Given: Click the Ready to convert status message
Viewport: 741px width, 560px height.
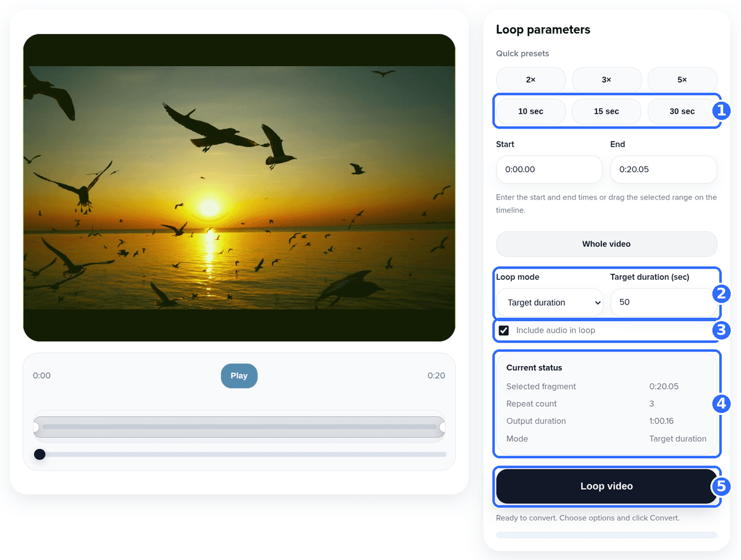Looking at the screenshot, I should (588, 518).
